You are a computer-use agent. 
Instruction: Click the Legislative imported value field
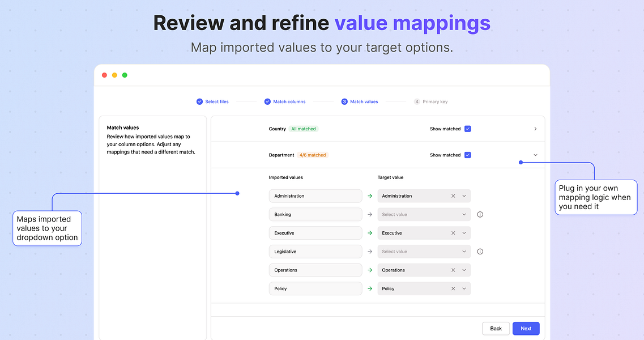tap(315, 252)
